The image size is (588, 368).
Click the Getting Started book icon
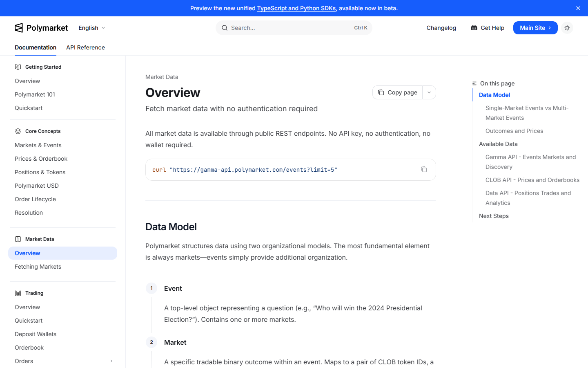coord(18,67)
